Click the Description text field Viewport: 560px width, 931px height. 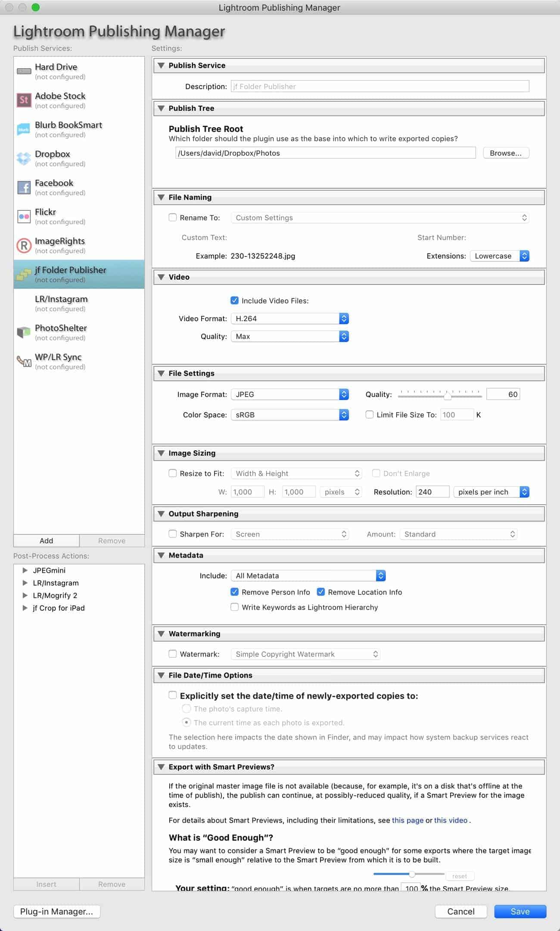[380, 86]
